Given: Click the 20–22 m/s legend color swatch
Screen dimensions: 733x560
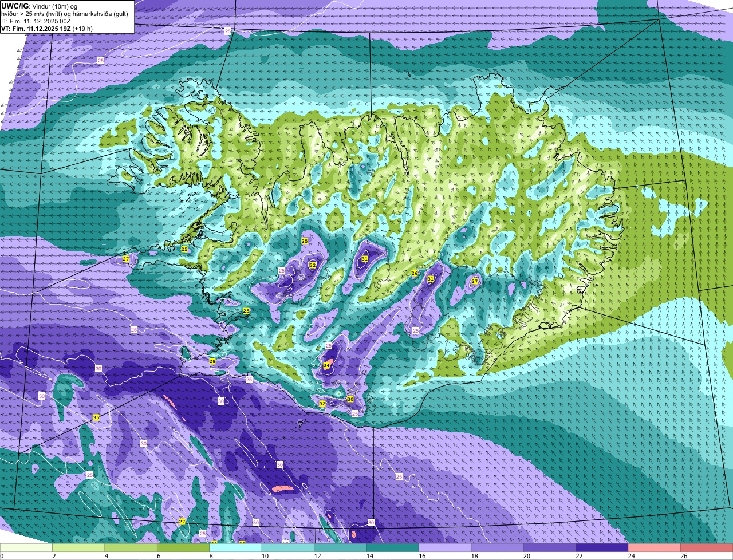Looking at the screenshot, I should [x=550, y=548].
